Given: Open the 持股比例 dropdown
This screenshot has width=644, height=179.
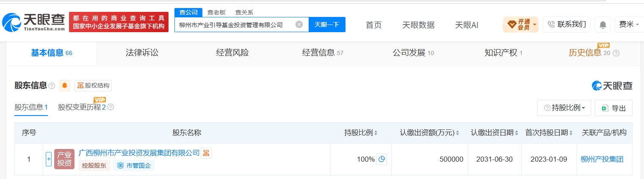Looking at the screenshot, I should pos(564,108).
